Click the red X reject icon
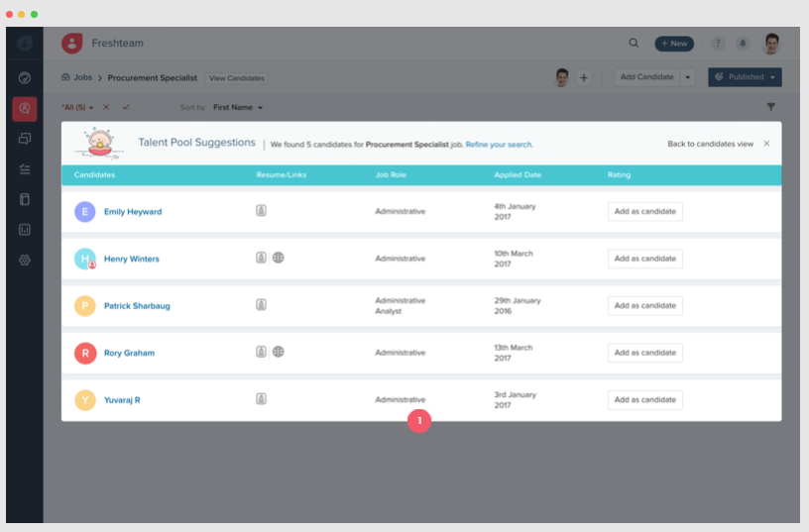 coord(106,107)
